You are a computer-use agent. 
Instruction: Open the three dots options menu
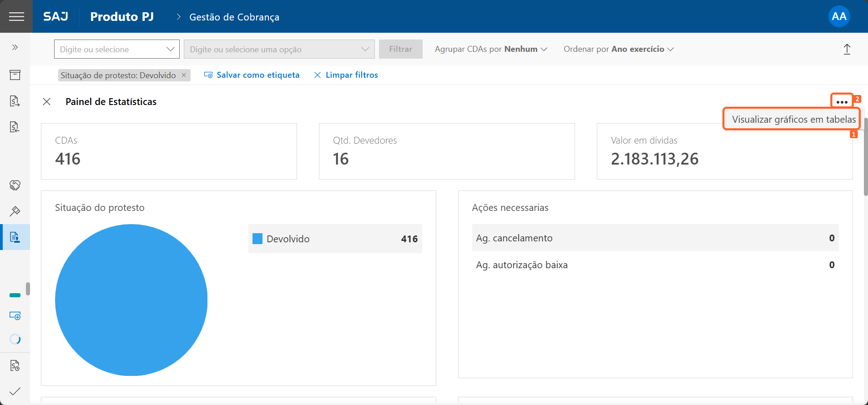[x=842, y=102]
